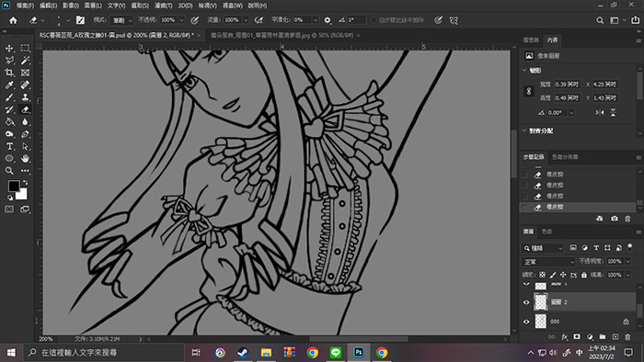Select the Paint Bucket tool

[x=9, y=122]
